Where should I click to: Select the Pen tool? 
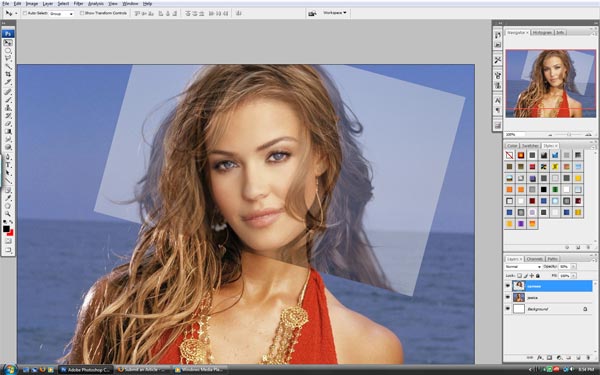[x=8, y=157]
